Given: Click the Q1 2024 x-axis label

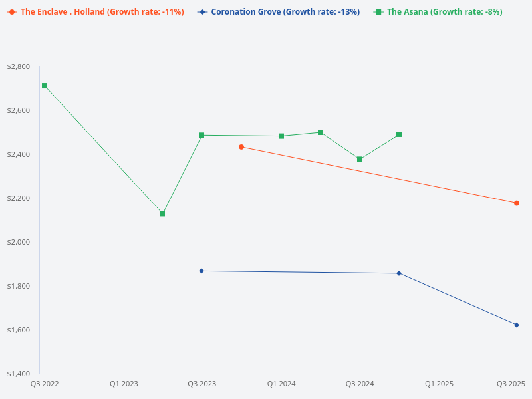Looking at the screenshot, I should [x=281, y=384].
